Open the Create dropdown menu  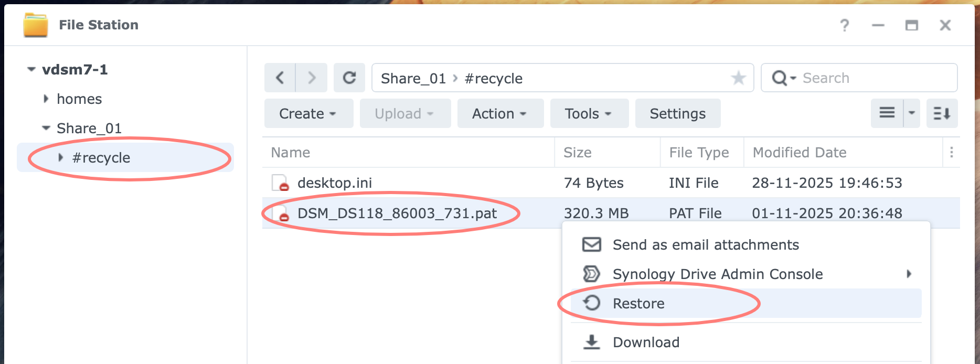pyautogui.click(x=308, y=113)
